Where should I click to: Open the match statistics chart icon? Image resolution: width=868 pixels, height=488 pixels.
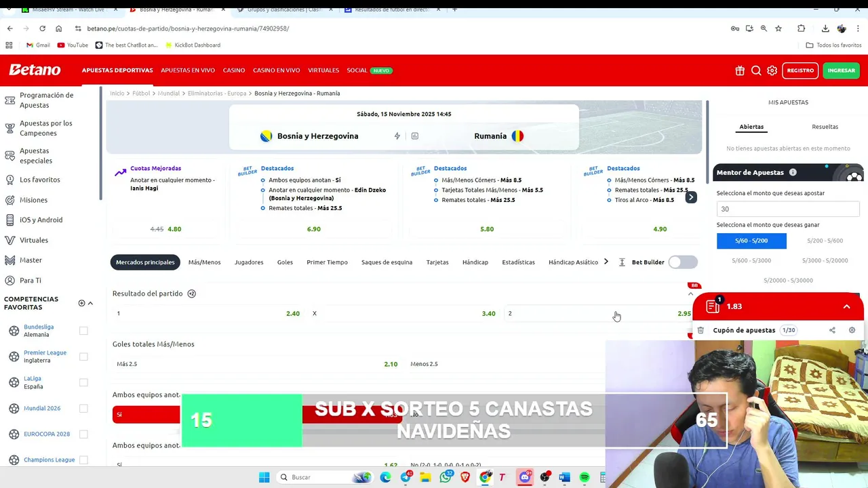415,136
